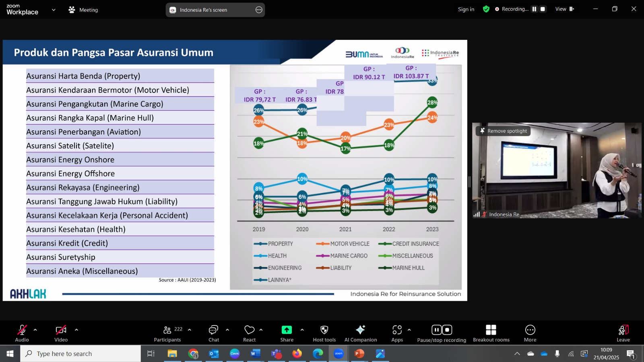Screen dimensions: 644x362
Task: Open the View menu
Action: point(565,9)
